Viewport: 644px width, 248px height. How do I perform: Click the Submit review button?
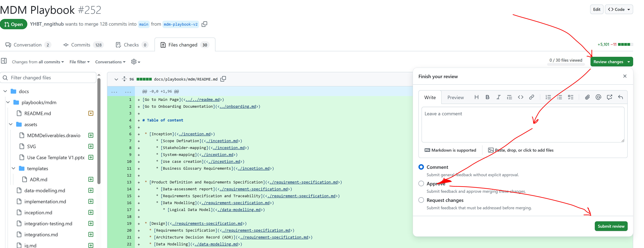coord(611,226)
